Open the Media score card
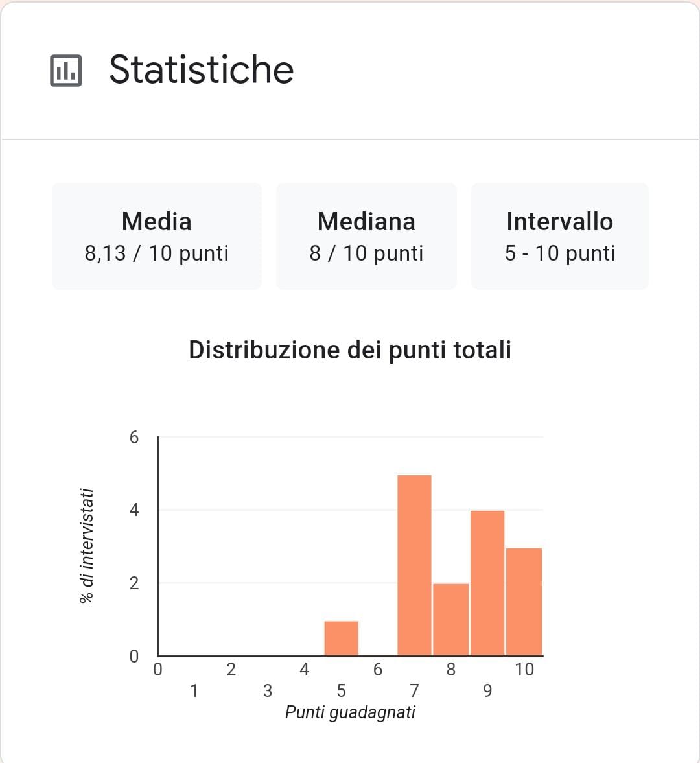Screen dimensions: 700x763 point(157,236)
